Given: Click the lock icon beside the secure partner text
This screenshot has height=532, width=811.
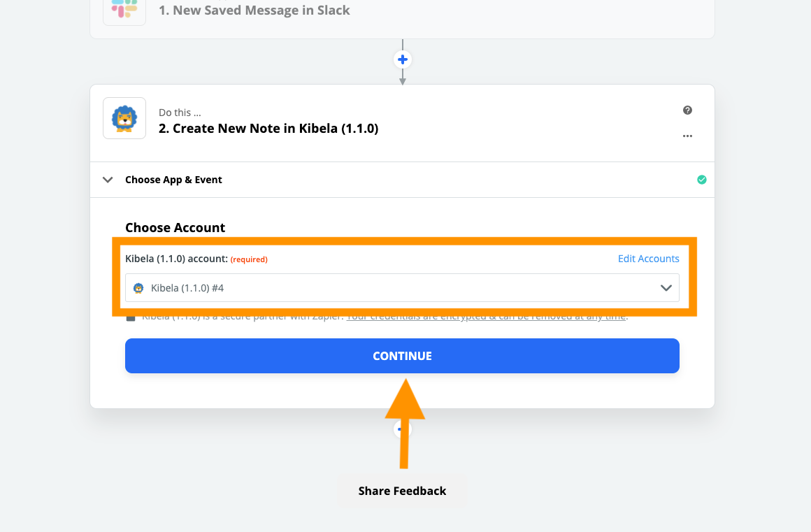Looking at the screenshot, I should [x=130, y=318].
